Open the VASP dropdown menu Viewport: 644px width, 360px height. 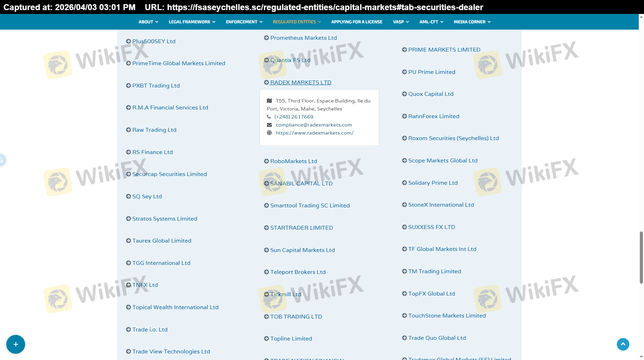pos(401,22)
